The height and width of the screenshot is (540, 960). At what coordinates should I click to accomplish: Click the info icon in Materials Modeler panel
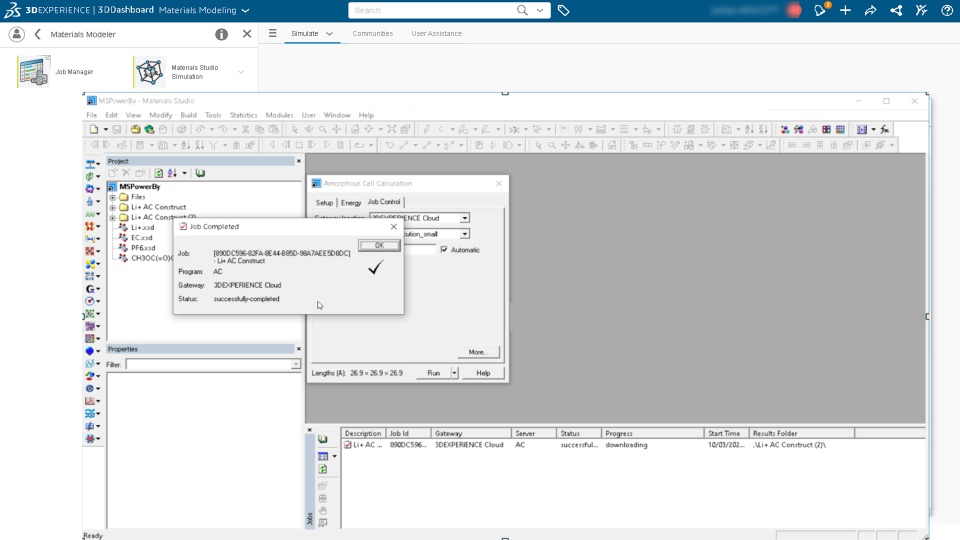point(222,34)
